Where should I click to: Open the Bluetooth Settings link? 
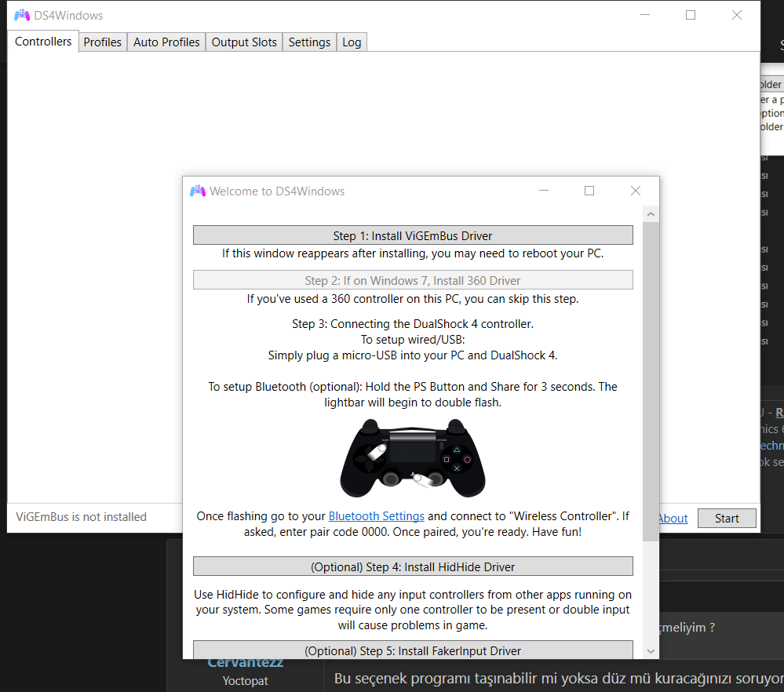(377, 516)
